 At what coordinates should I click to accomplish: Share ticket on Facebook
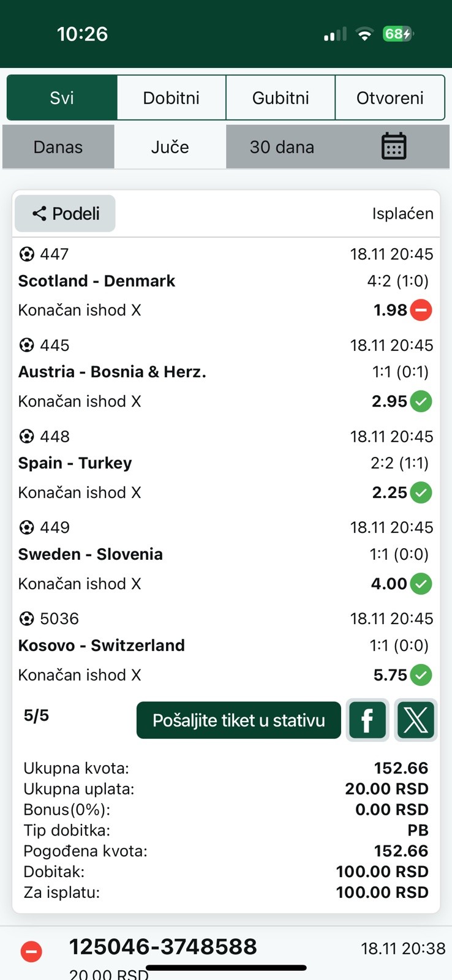[x=367, y=720]
